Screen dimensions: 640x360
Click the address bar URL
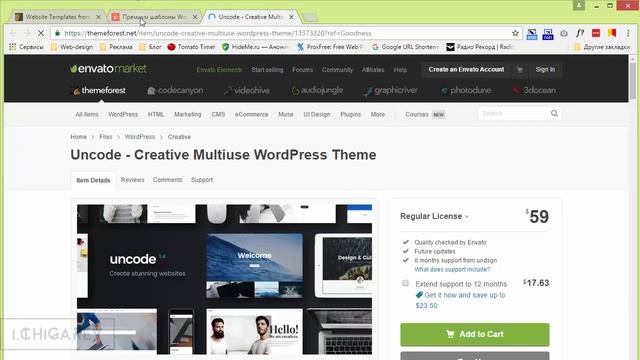[x=218, y=33]
